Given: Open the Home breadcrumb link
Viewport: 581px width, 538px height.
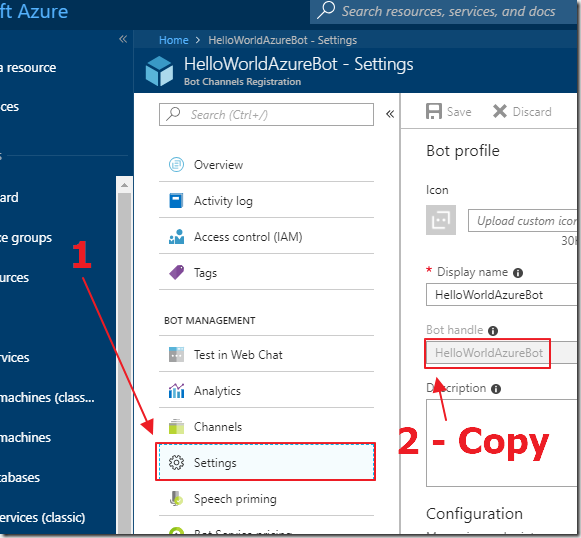Looking at the screenshot, I should [173, 40].
